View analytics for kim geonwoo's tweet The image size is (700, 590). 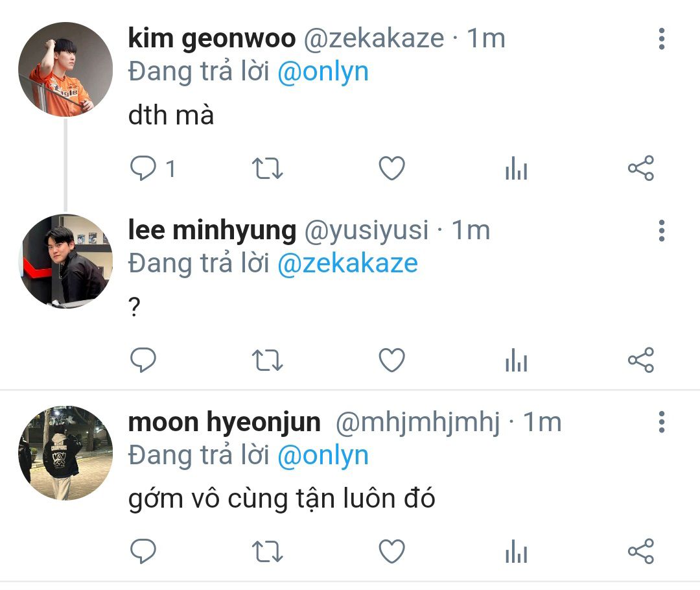pos(517,168)
